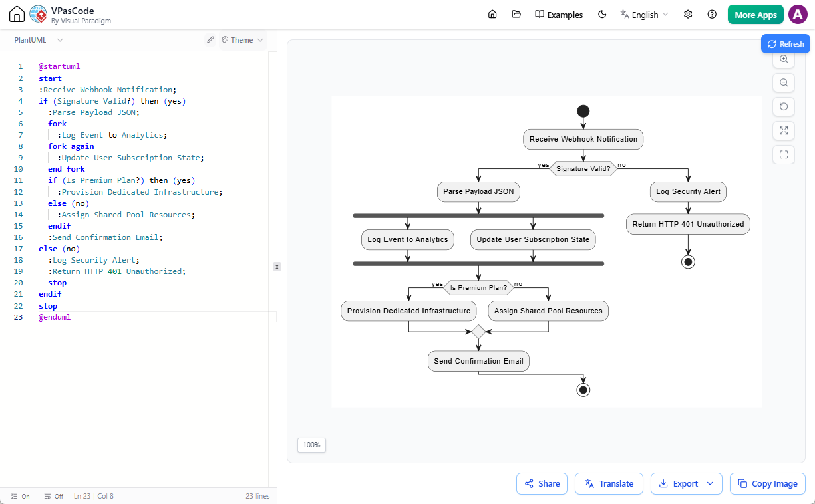Expand the English language dropdown
Image resolution: width=815 pixels, height=504 pixels.
pyautogui.click(x=644, y=15)
